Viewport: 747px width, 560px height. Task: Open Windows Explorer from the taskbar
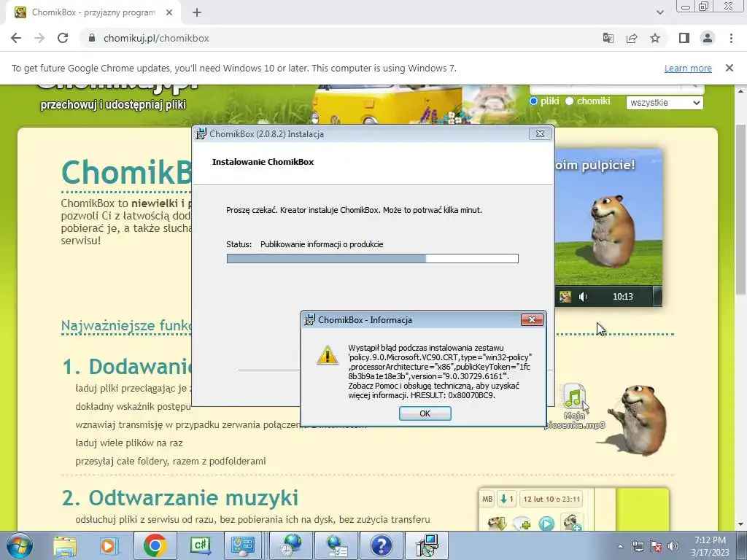pyautogui.click(x=65, y=545)
